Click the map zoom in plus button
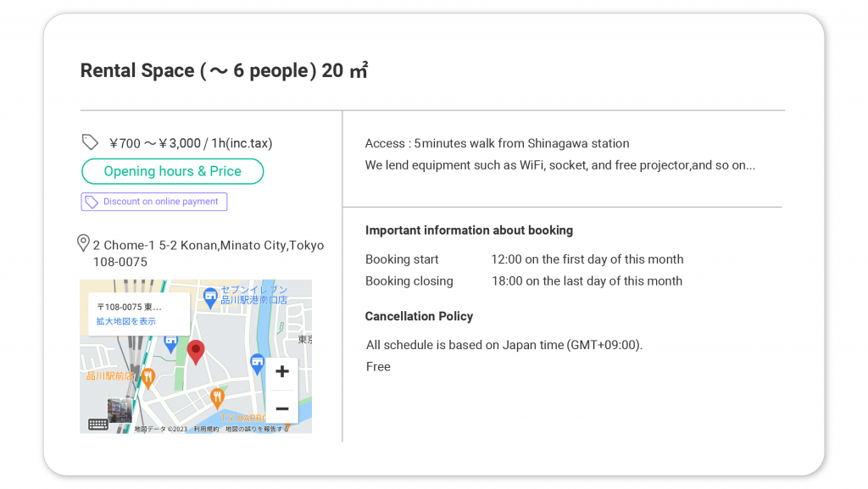Screen dimensions: 868x489 (x=282, y=372)
